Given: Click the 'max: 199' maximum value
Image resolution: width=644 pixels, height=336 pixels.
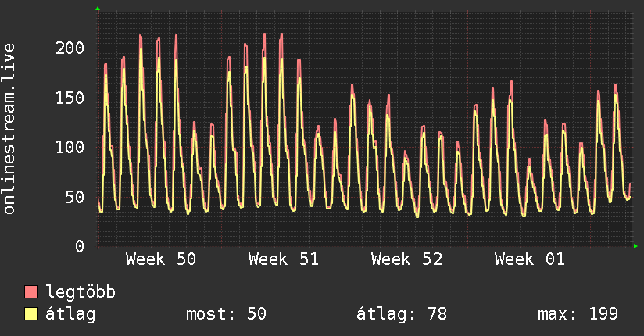Looking at the screenshot, I should (x=578, y=314).
